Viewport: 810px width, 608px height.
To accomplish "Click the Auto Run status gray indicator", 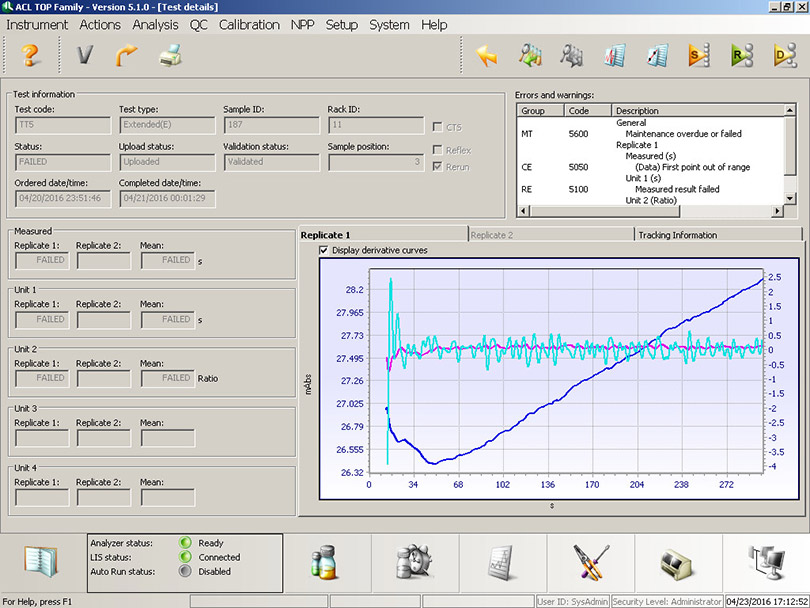I will click(185, 571).
